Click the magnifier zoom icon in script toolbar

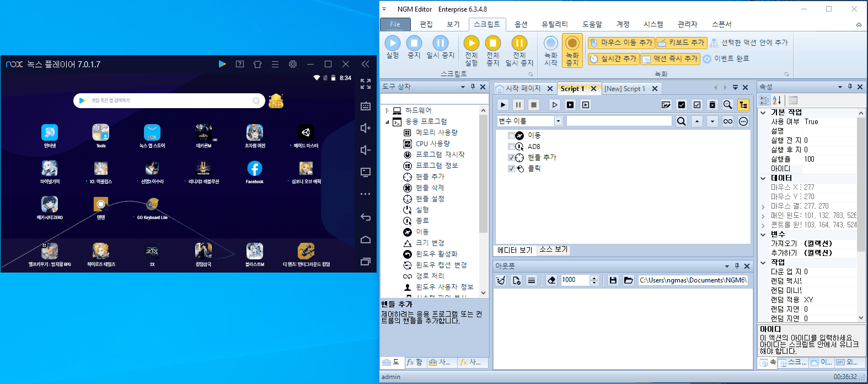click(x=728, y=105)
